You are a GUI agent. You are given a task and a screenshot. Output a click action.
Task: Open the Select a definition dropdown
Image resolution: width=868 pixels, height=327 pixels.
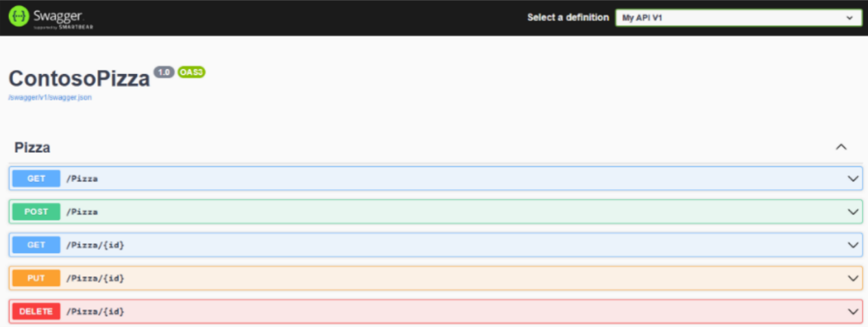(x=739, y=18)
